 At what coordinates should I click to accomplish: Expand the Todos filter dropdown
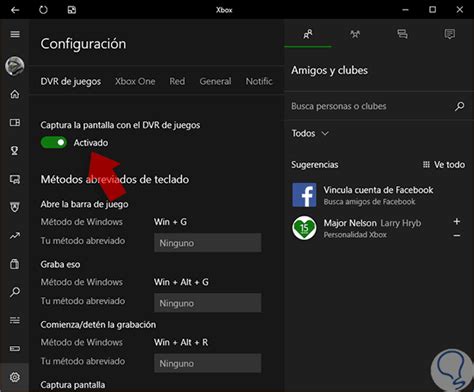310,133
